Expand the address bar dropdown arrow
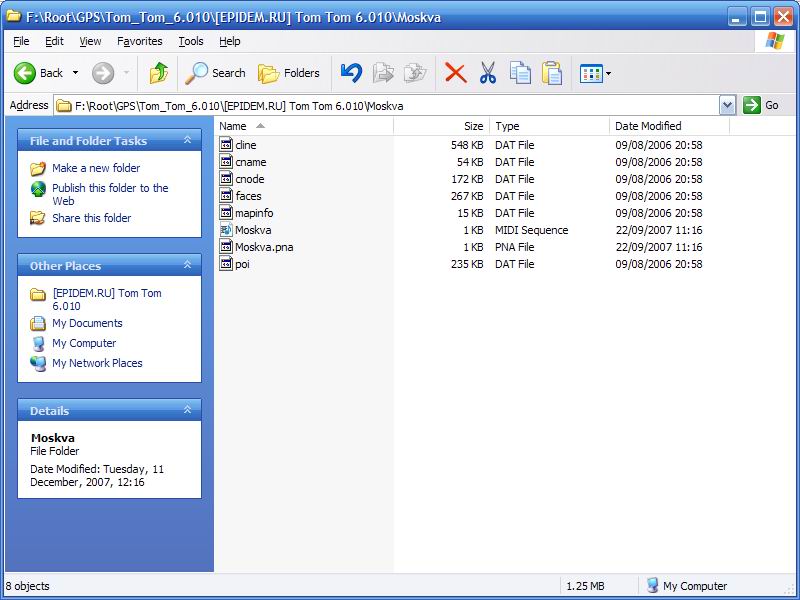The image size is (800, 600). tap(727, 105)
